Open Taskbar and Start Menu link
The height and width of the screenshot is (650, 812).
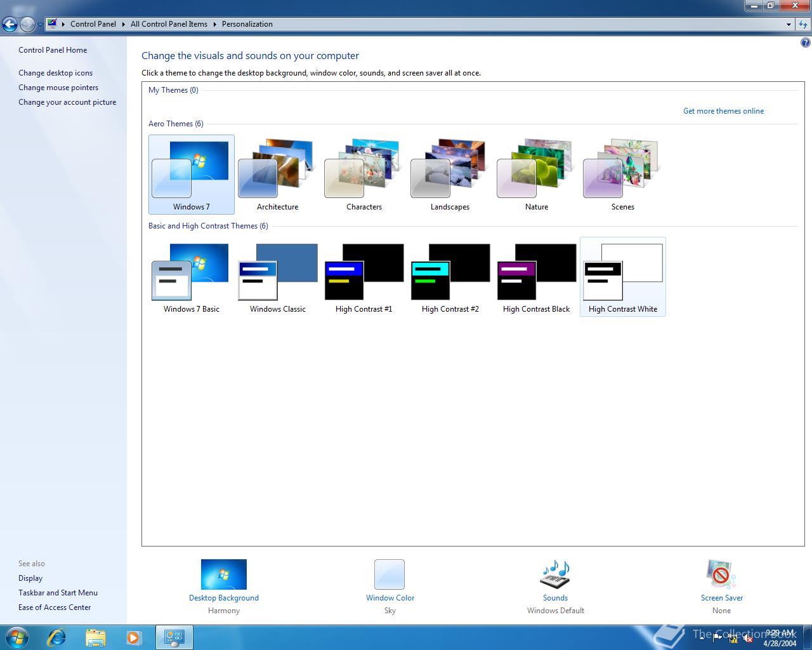58,593
